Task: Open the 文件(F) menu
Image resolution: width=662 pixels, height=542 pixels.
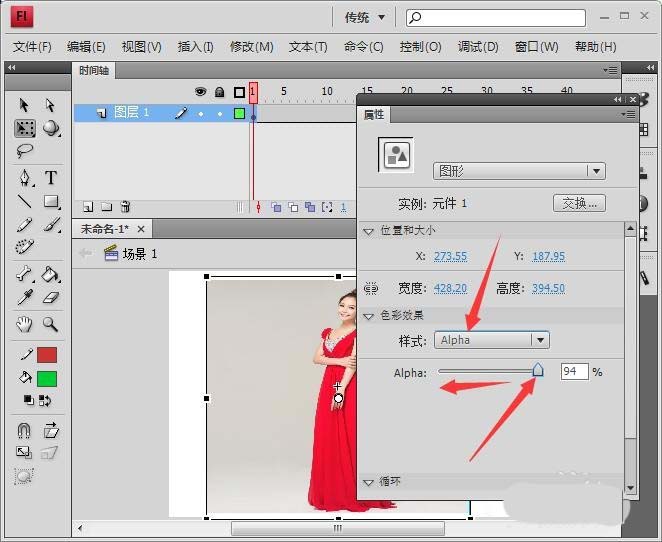Action: (x=32, y=47)
